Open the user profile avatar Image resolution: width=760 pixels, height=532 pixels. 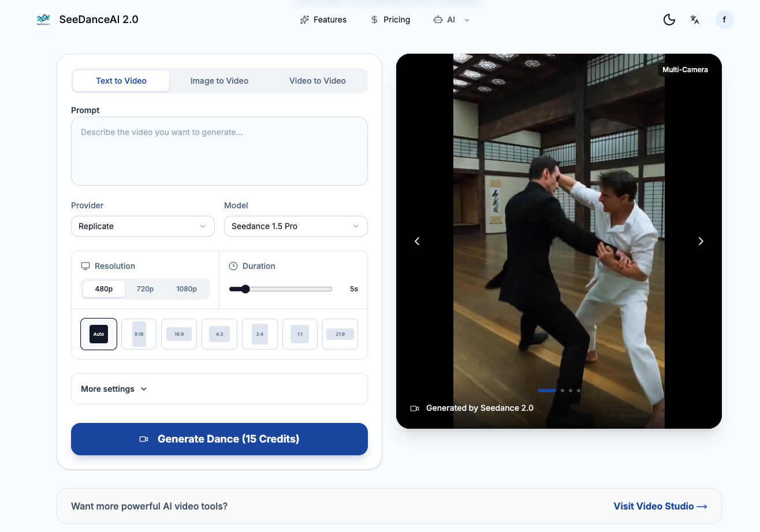coord(724,20)
